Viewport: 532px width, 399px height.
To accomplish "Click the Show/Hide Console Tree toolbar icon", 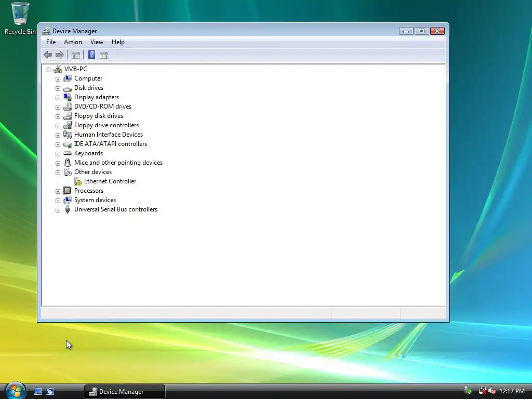I will pos(76,55).
